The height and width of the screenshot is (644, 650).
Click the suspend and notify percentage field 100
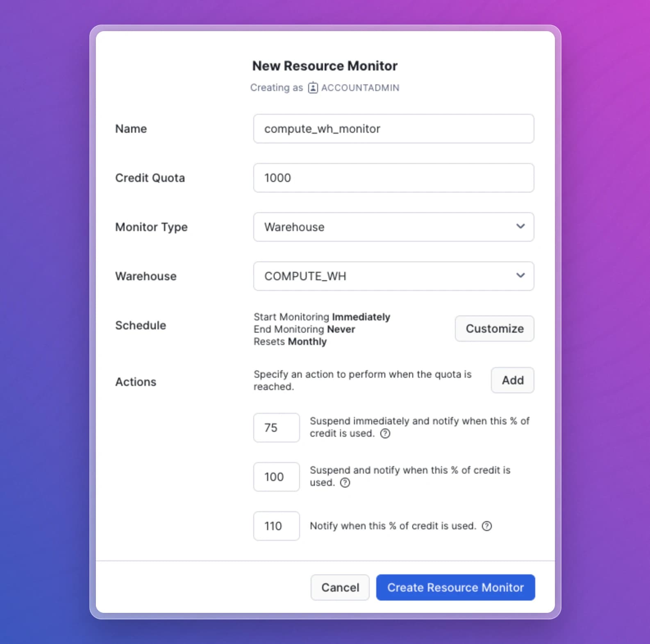tap(276, 477)
